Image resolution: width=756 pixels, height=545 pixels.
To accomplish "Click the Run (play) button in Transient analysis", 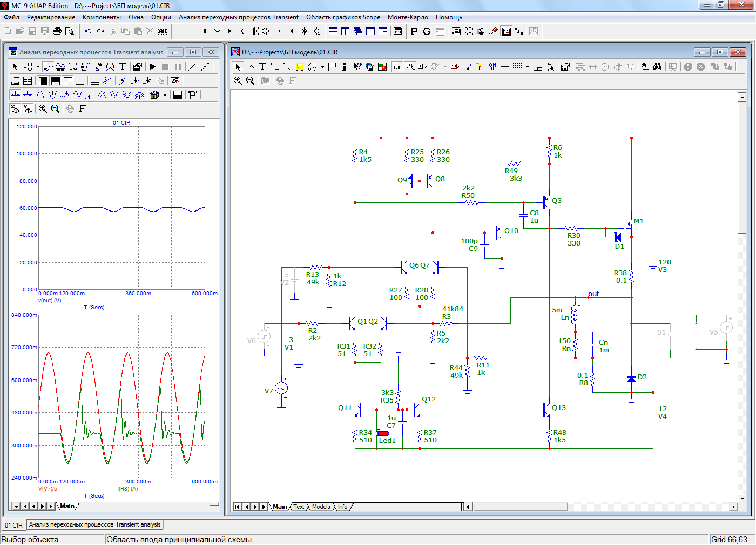I will click(153, 67).
